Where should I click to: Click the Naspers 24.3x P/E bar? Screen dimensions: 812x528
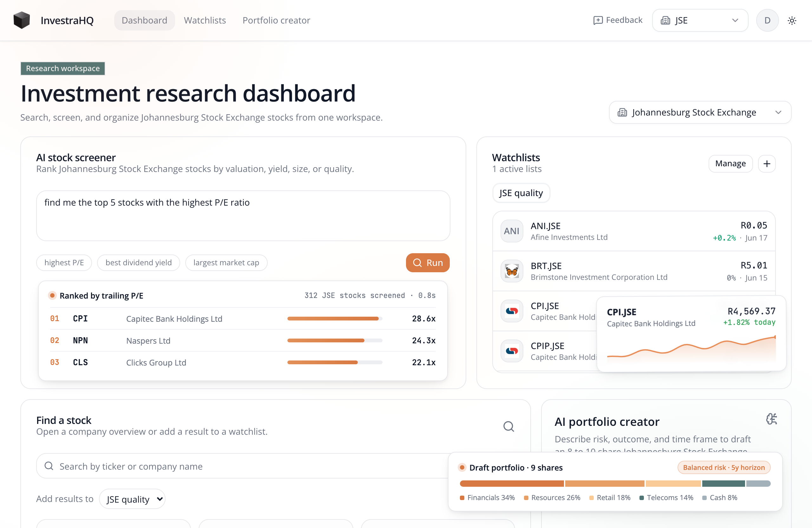coord(335,340)
